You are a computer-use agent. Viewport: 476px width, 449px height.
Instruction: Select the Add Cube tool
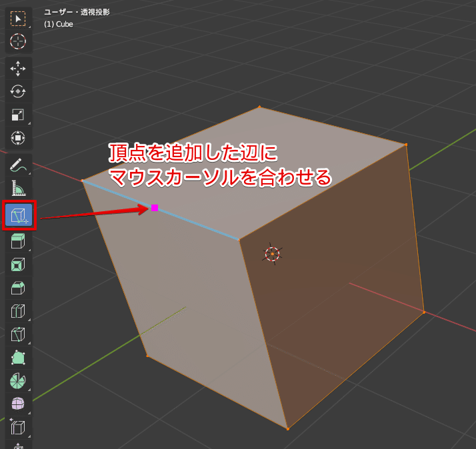click(19, 215)
